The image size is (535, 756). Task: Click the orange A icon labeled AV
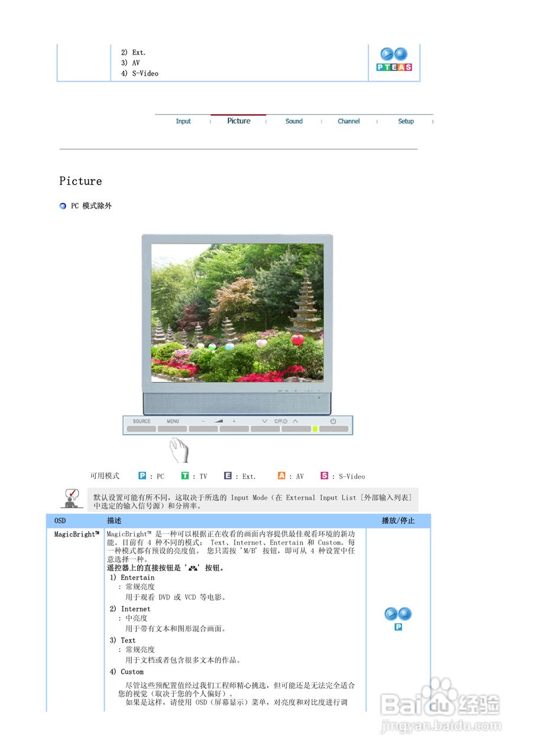(x=281, y=475)
